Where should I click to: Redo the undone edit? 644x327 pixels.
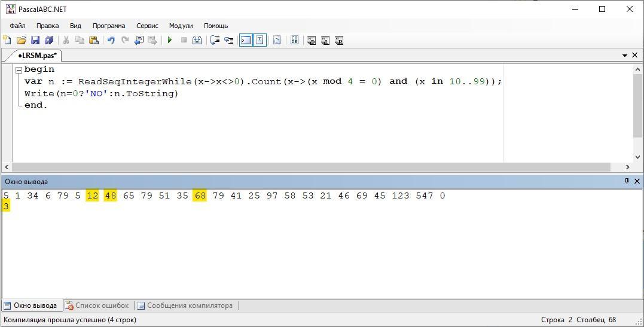pos(125,40)
